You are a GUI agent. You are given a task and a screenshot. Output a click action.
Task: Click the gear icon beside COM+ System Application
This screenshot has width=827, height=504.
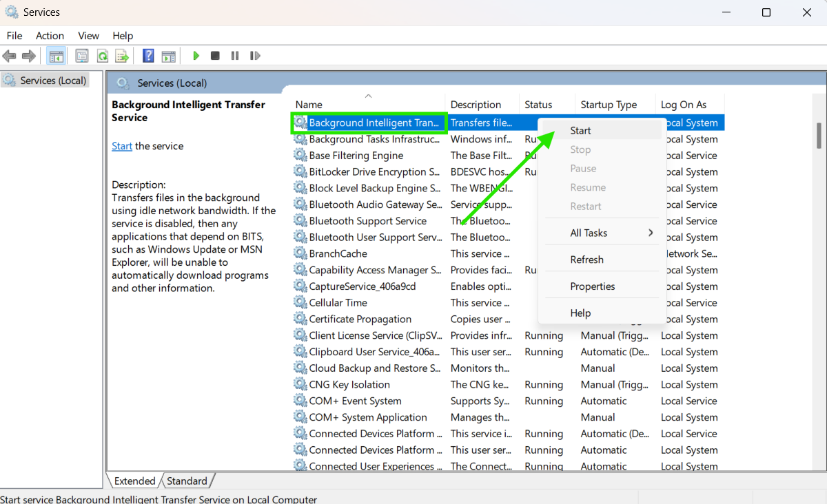pyautogui.click(x=300, y=417)
